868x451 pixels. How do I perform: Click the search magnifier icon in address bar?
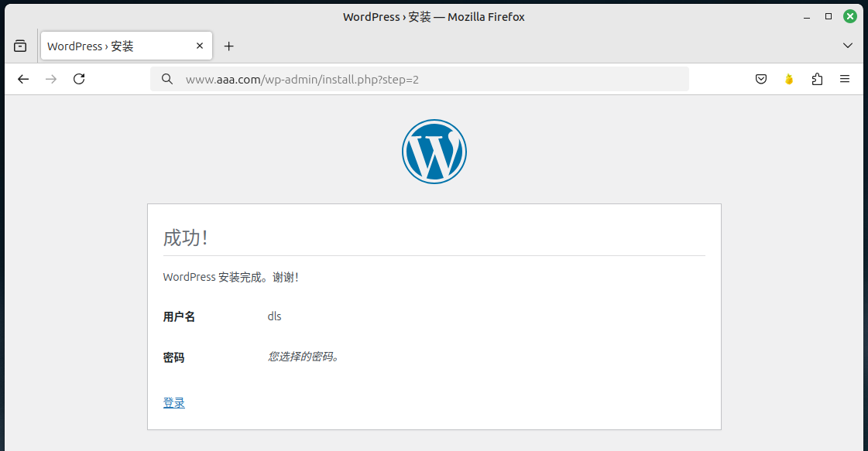point(167,79)
